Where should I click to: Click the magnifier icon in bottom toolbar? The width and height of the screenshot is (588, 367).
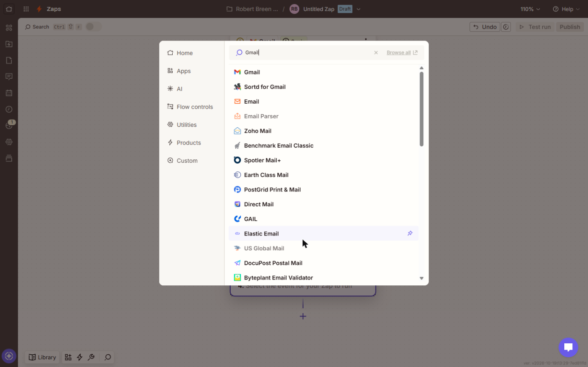coord(108,357)
